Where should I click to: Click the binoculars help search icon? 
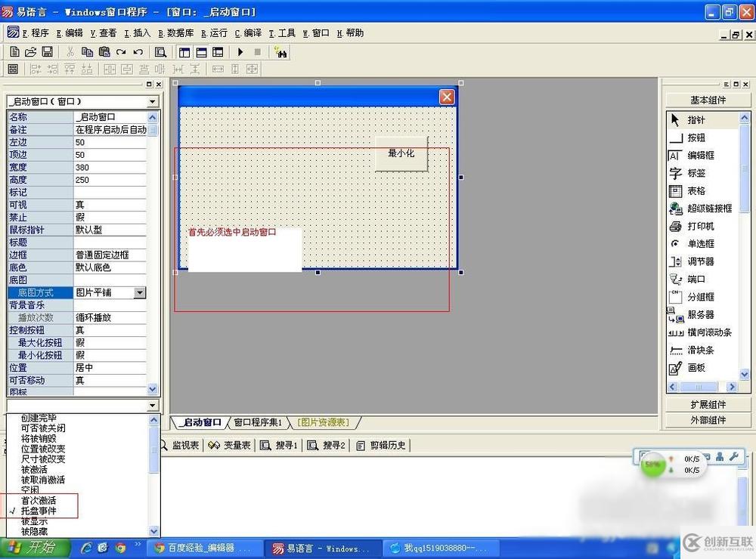point(280,52)
